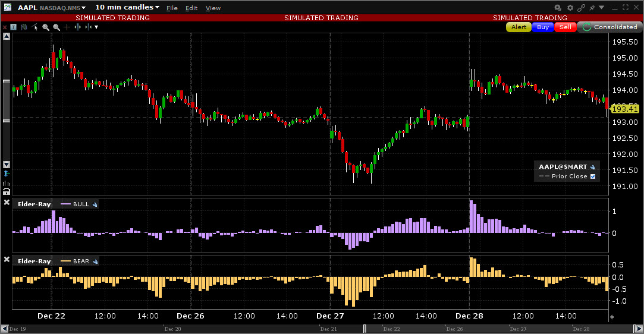Click the chart app icon beside AAPL
This screenshot has height=334, width=644.
(x=7, y=7)
